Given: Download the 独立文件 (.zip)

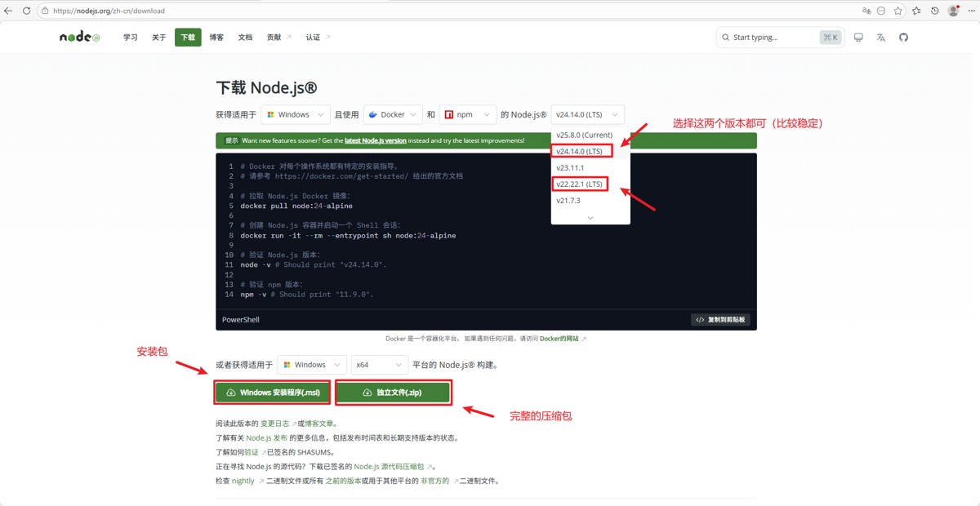Looking at the screenshot, I should tap(392, 393).
